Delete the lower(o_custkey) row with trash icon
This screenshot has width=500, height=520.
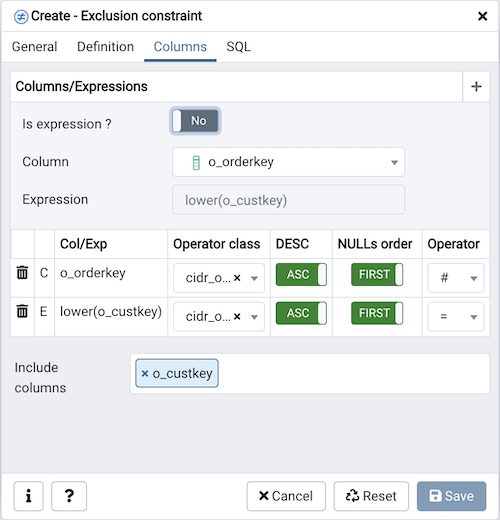pos(22,311)
